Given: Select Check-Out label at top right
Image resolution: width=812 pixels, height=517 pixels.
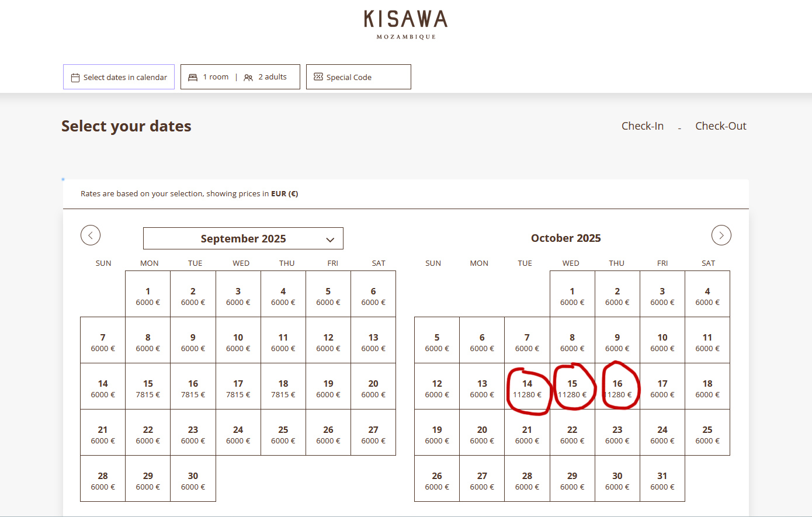Looking at the screenshot, I should (720, 126).
